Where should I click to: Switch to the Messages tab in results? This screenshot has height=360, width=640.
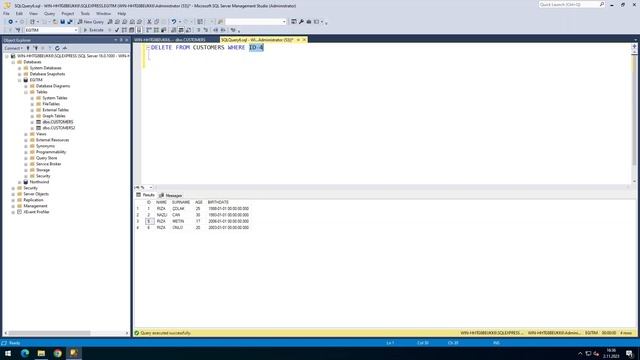pyautogui.click(x=171, y=196)
